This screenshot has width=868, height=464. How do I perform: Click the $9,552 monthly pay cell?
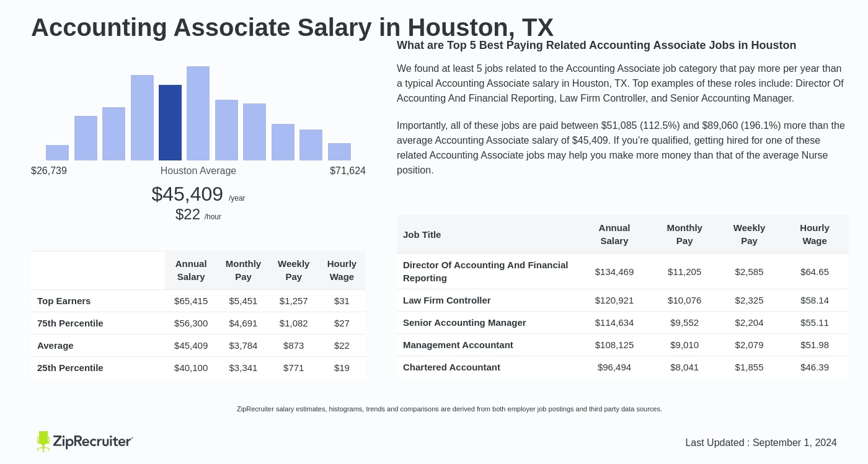(x=684, y=323)
